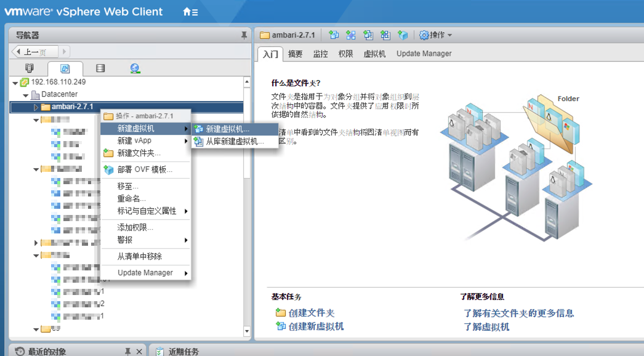
Task: Click the deploy OVF cube toolbar icon
Action: (403, 35)
